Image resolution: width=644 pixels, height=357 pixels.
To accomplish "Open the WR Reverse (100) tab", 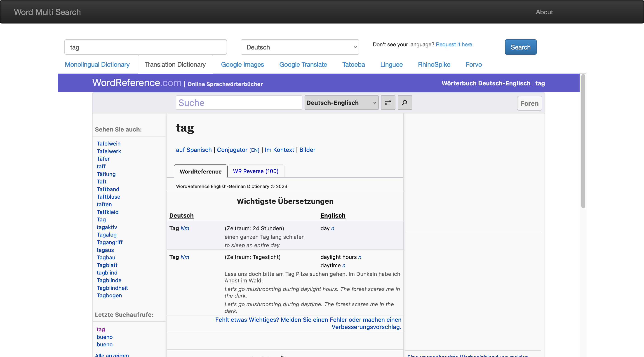I will click(256, 171).
